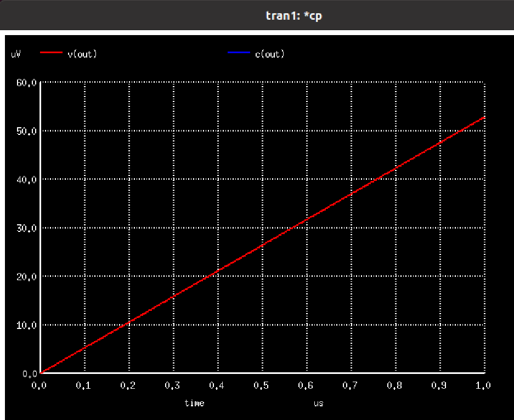The image size is (514, 420).
Task: Click the y-axis value 30.0
Action: click(x=26, y=228)
